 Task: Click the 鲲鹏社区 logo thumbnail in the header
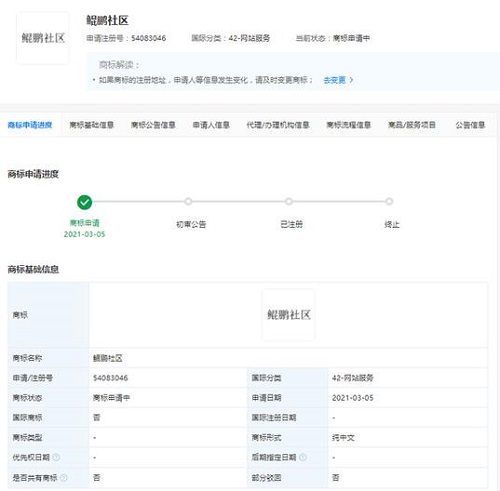[x=43, y=38]
